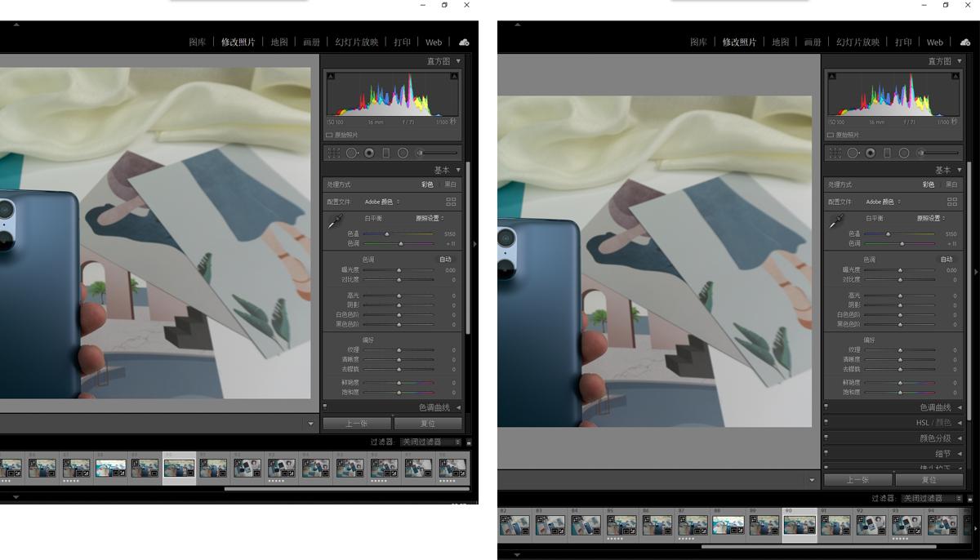Pick white balance eyedropper in right window
The height and width of the screenshot is (560, 980).
point(835,222)
